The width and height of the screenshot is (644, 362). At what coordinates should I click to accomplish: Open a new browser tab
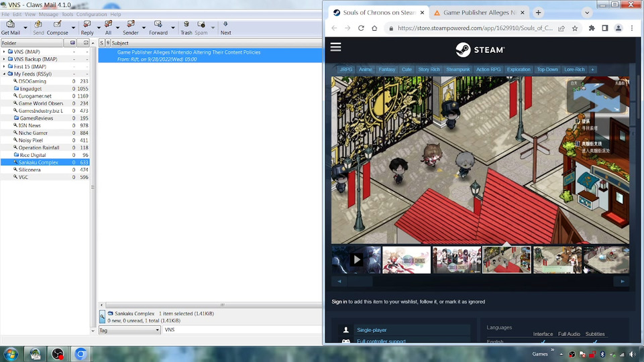[x=538, y=13]
